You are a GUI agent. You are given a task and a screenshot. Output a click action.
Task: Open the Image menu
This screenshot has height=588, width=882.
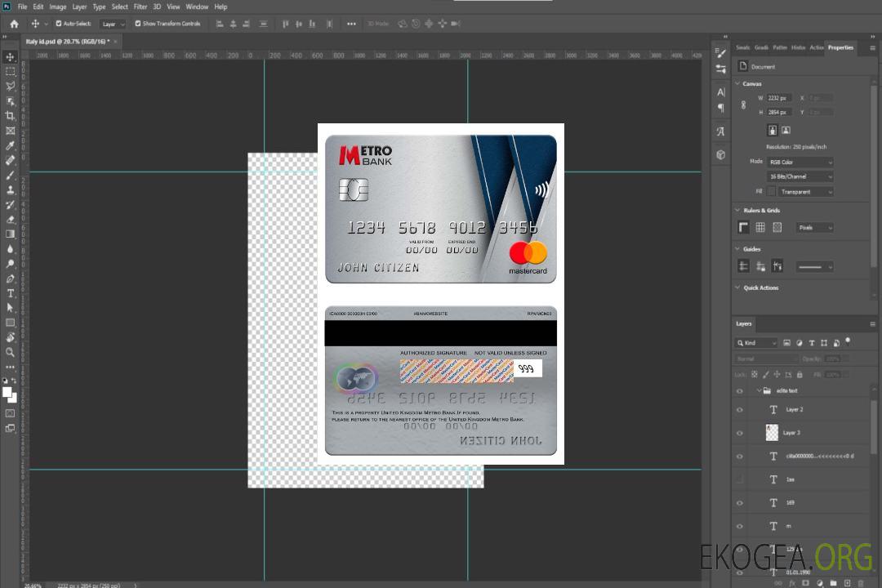[57, 7]
